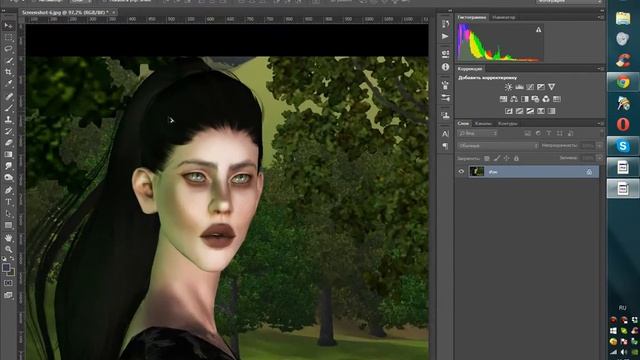Add a Black & White adjustment
640x360 pixels.
click(524, 99)
